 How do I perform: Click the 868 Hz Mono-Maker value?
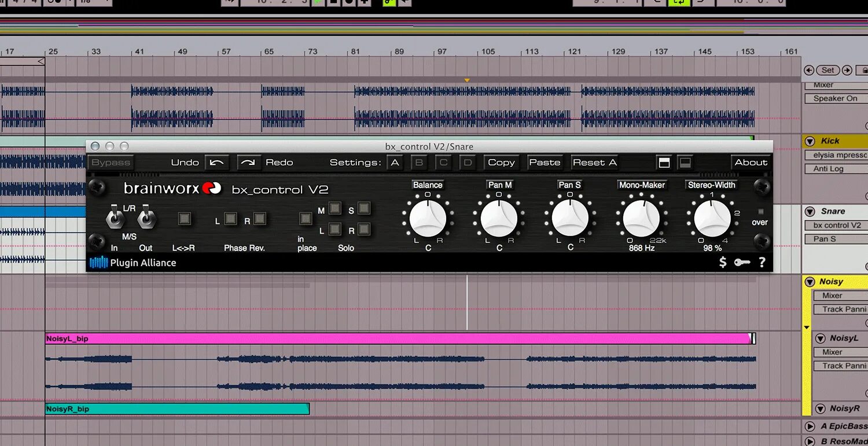642,248
